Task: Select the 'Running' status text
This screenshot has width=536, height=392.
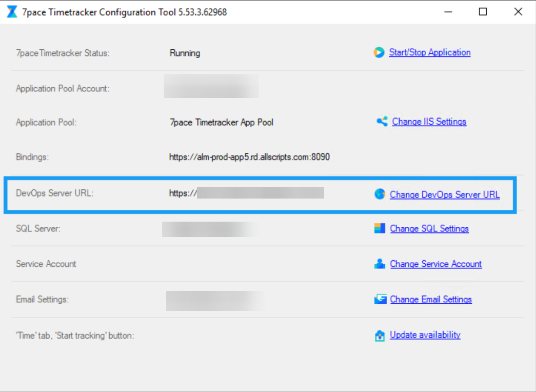Action: click(185, 53)
